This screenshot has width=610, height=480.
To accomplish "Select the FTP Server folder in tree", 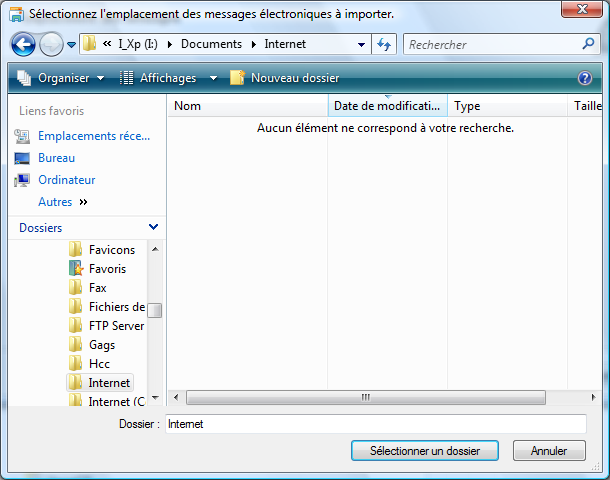I will pos(116,326).
